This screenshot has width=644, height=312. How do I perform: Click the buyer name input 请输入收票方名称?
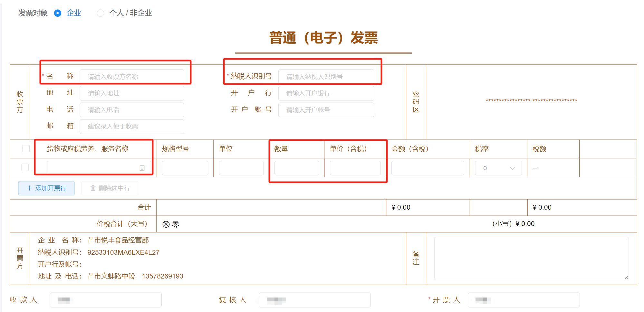click(x=133, y=76)
